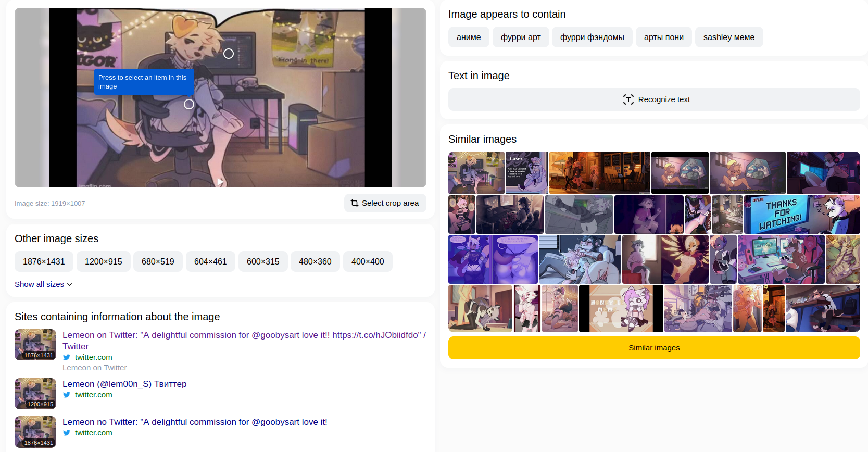This screenshot has width=868, height=452.
Task: Choose the 680×519 image size
Action: [158, 261]
